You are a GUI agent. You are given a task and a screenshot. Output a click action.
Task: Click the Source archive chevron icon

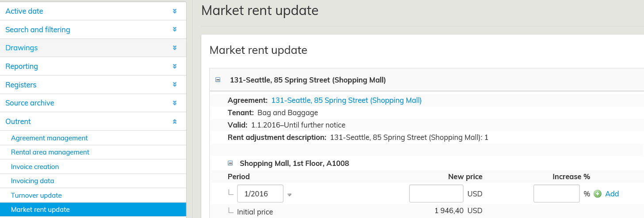click(175, 103)
